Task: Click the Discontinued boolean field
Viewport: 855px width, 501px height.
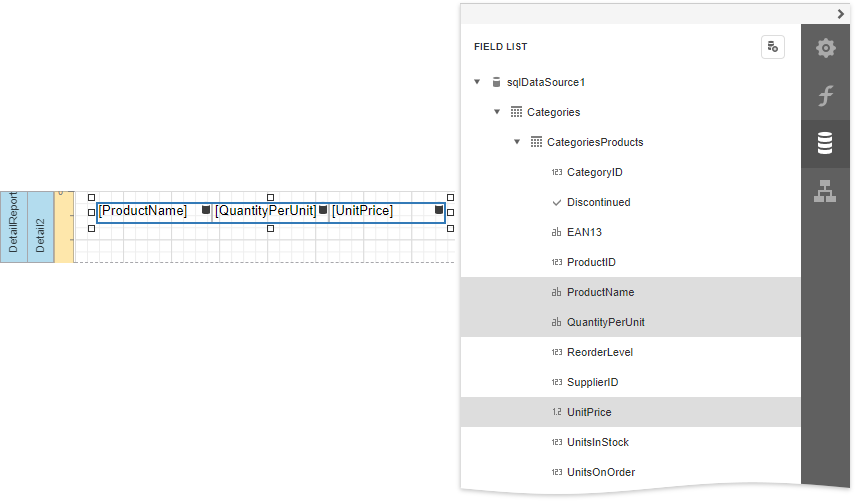Action: point(598,202)
